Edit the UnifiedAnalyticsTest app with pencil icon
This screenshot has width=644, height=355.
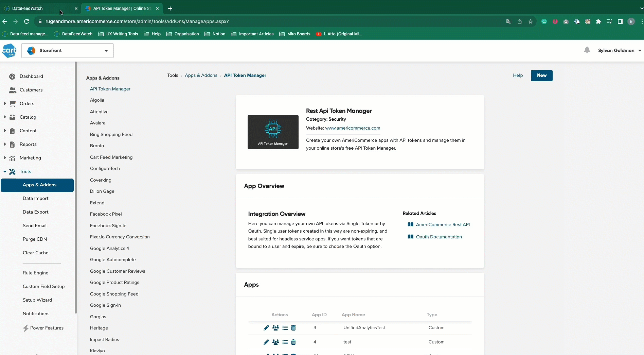click(266, 328)
